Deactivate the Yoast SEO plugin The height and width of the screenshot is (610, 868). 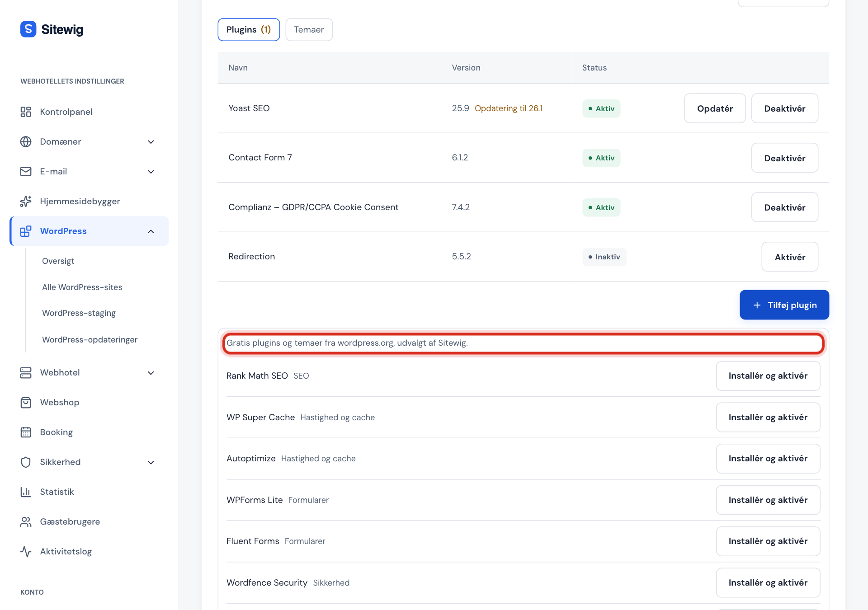[784, 108]
